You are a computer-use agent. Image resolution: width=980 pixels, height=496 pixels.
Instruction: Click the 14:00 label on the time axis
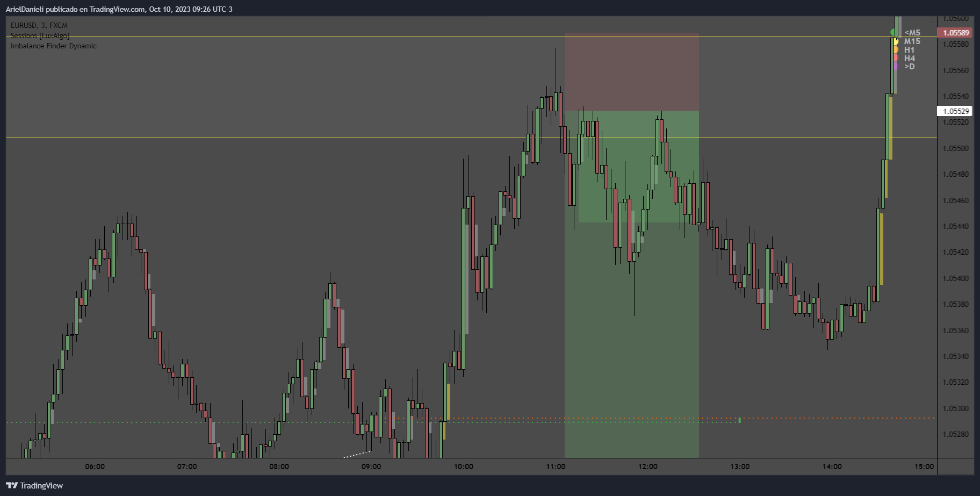(832, 466)
